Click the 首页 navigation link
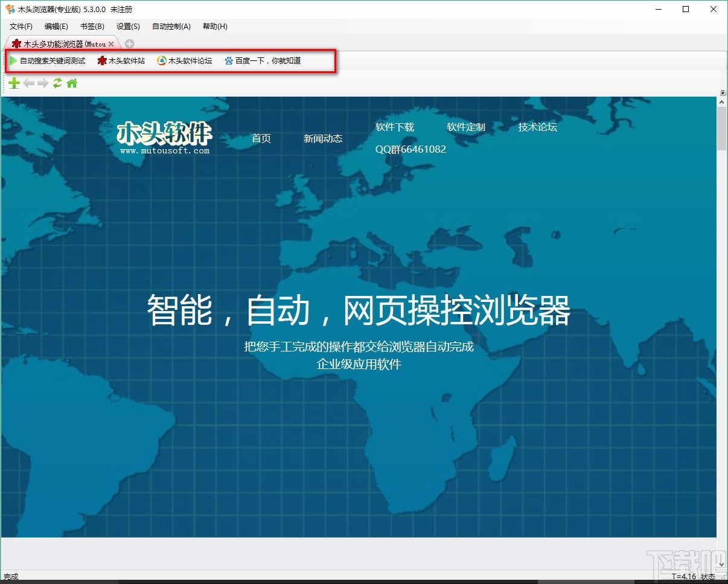Image resolution: width=728 pixels, height=584 pixels. (x=261, y=138)
